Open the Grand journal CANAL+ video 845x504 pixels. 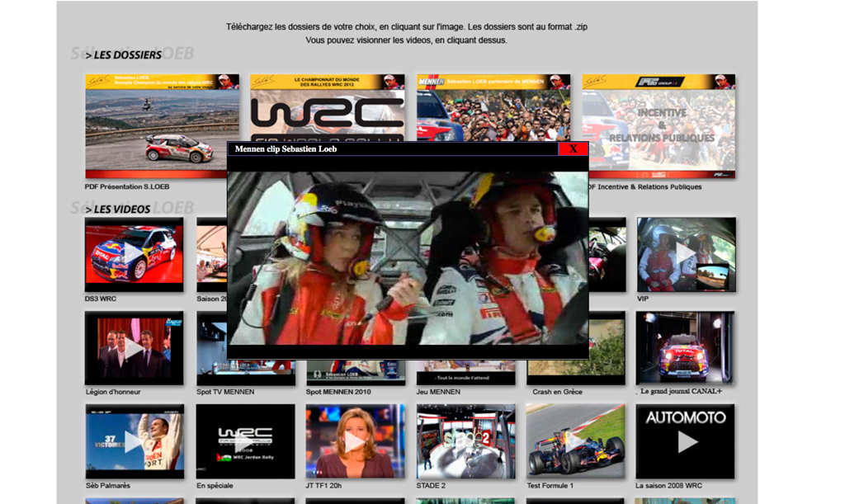(x=686, y=348)
